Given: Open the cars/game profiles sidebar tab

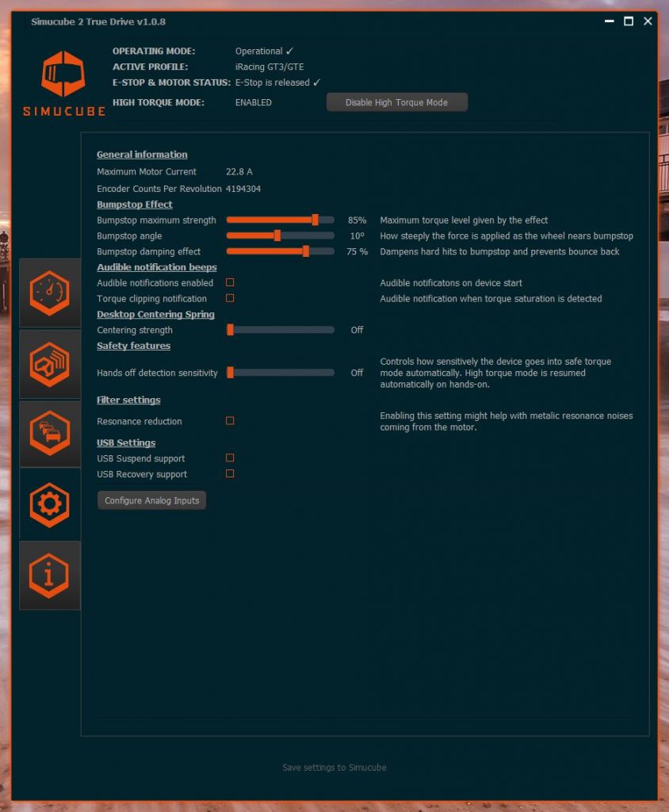Looking at the screenshot, I should click(x=50, y=434).
